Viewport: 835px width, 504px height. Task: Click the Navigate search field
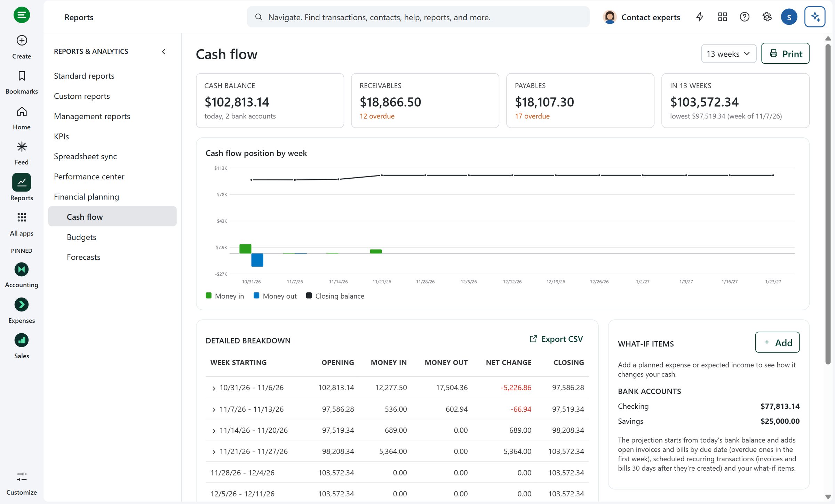point(418,17)
